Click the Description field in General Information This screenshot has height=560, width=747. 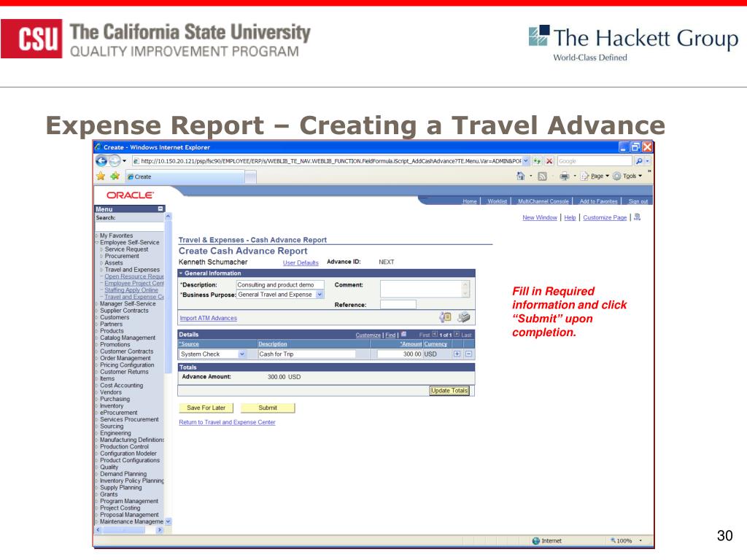[x=280, y=285]
